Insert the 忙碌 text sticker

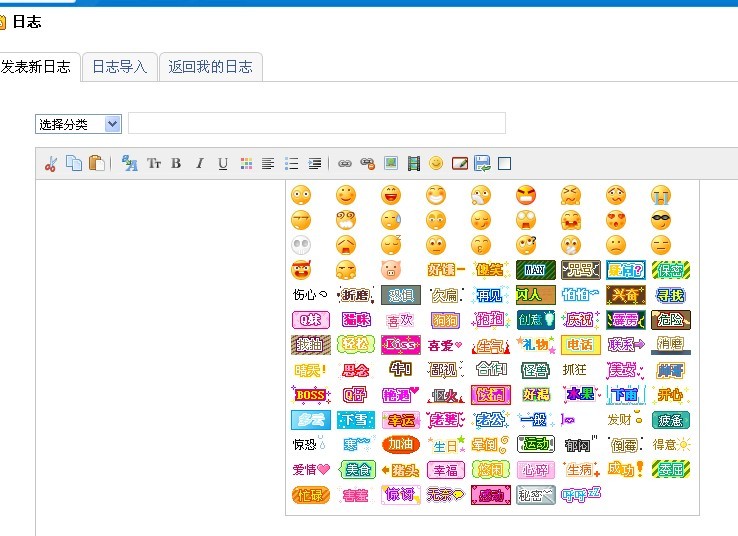(310, 495)
